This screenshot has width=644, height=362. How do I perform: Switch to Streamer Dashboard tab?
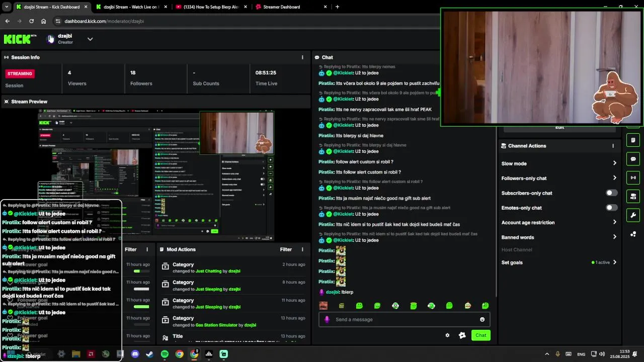(291, 7)
